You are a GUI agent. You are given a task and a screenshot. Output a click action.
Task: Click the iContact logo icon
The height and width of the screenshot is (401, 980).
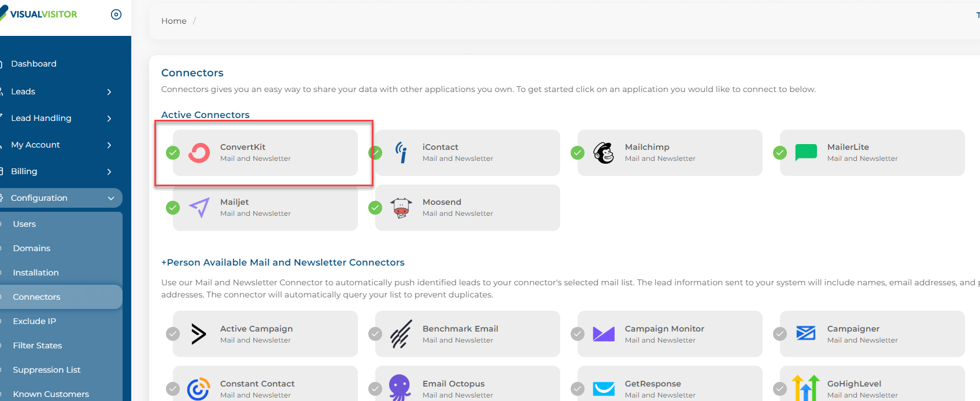[401, 153]
